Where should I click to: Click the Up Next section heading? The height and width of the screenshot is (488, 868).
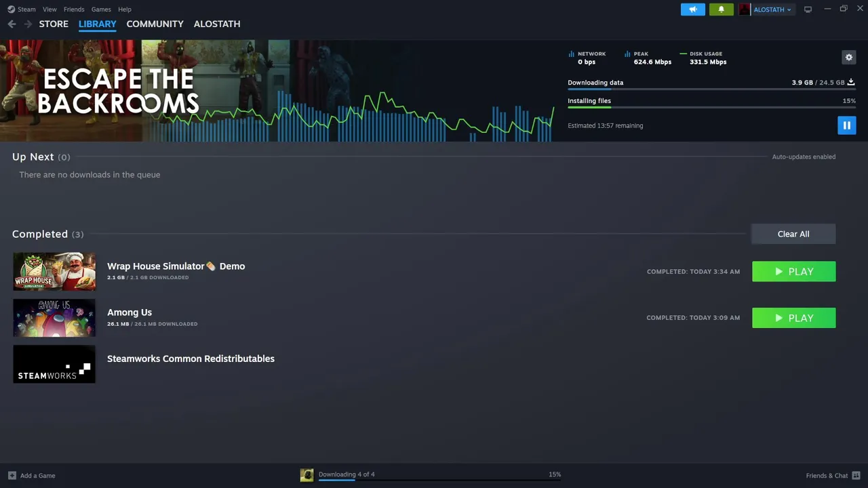pos(41,157)
